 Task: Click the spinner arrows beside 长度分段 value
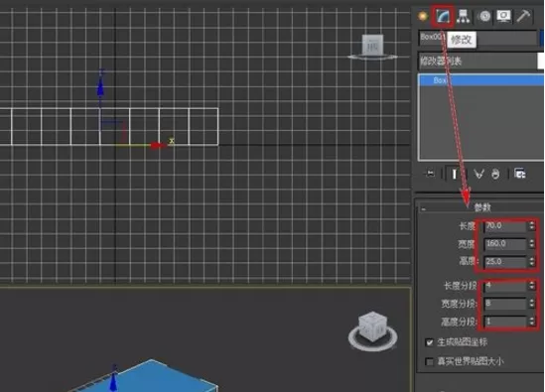click(532, 286)
